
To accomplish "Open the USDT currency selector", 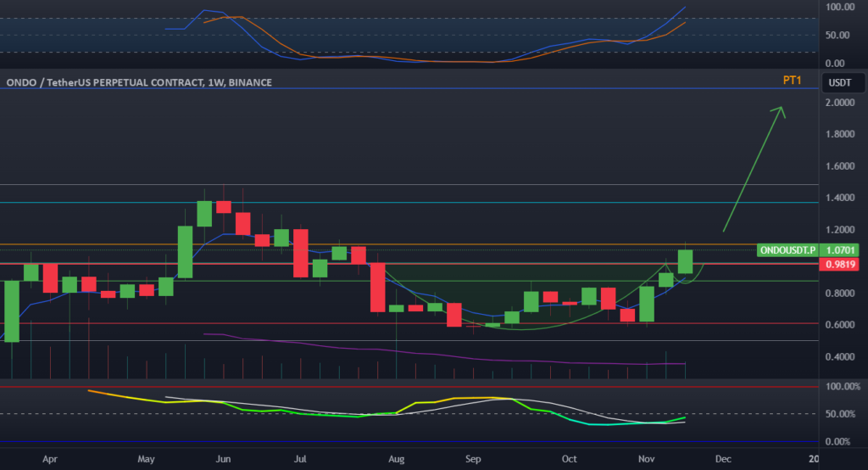I will (x=838, y=82).
